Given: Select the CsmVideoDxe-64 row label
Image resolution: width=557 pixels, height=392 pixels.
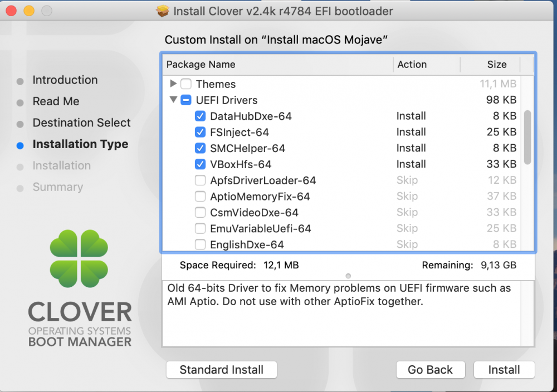Looking at the screenshot, I should click(254, 212).
